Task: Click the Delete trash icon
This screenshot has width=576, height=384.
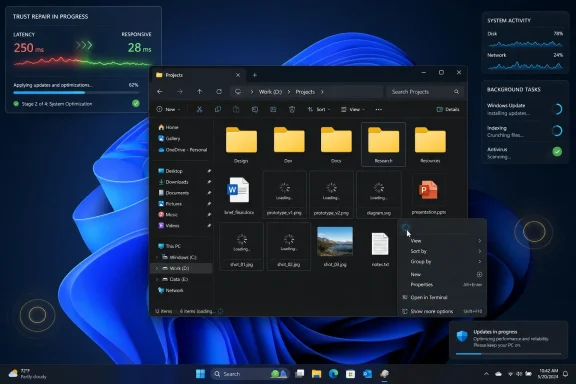Action: pos(292,110)
